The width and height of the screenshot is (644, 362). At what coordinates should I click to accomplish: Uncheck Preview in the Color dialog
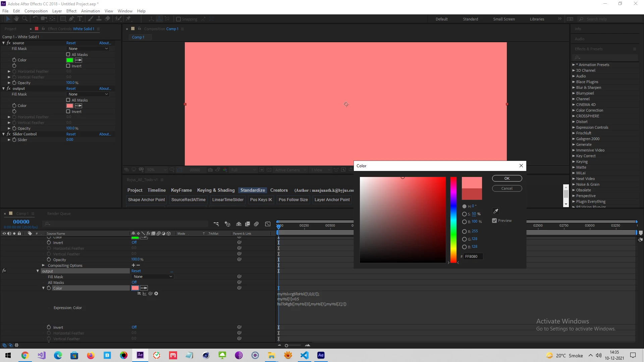[494, 221]
